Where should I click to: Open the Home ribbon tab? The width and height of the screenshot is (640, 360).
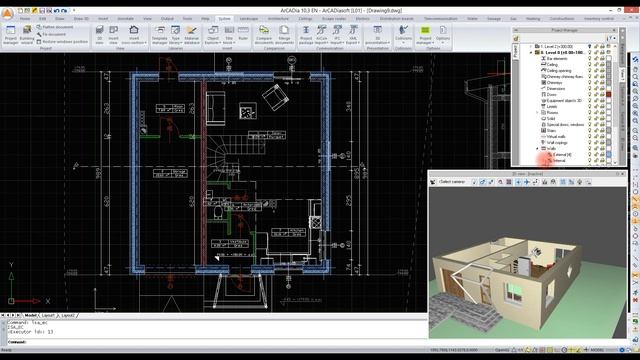coord(25,19)
